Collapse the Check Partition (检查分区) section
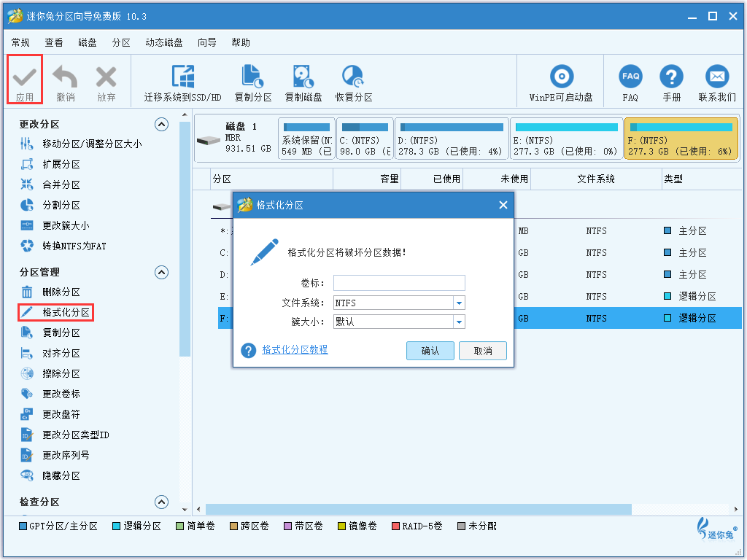 161,502
